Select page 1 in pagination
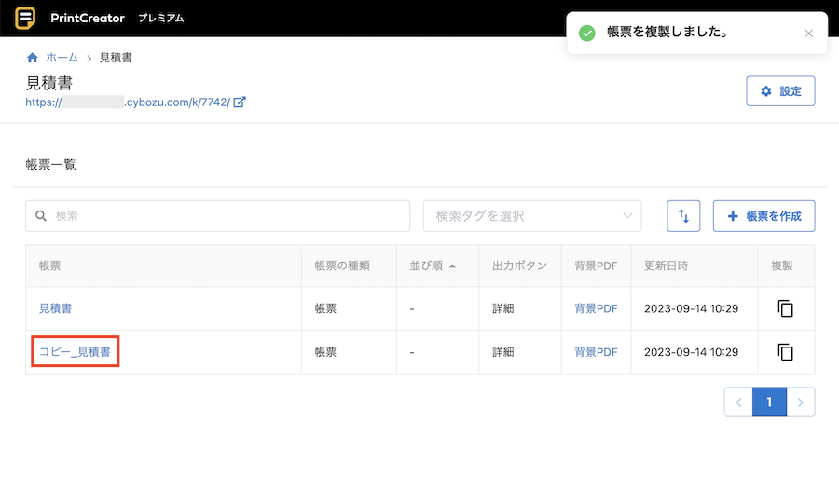Viewport: 839px width, 504px height. (769, 402)
